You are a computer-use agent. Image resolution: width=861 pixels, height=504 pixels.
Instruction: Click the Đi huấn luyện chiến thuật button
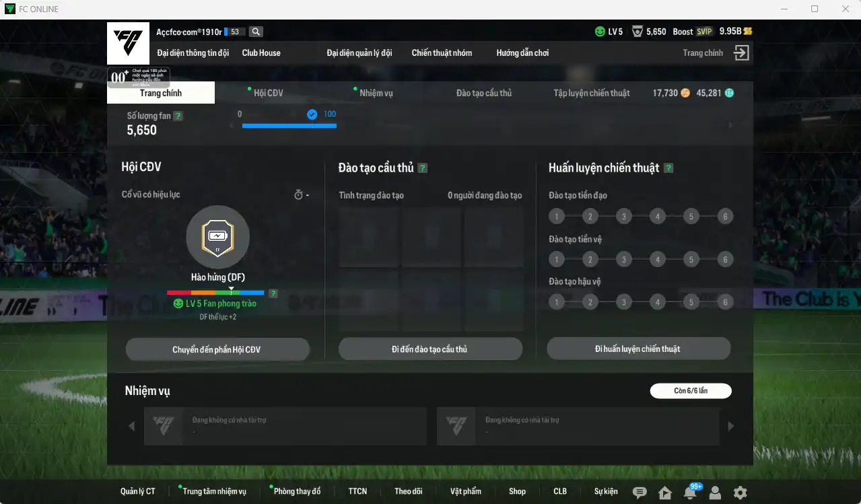[638, 349]
